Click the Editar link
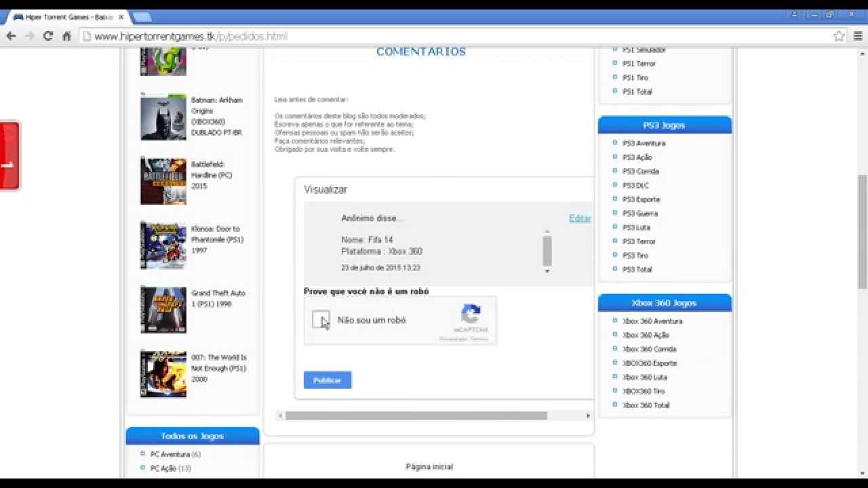Viewport: 868px width, 488px height. pos(580,218)
